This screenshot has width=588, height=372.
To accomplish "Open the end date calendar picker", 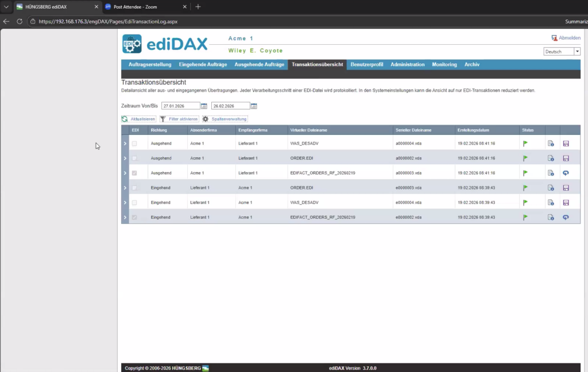I will 254,106.
